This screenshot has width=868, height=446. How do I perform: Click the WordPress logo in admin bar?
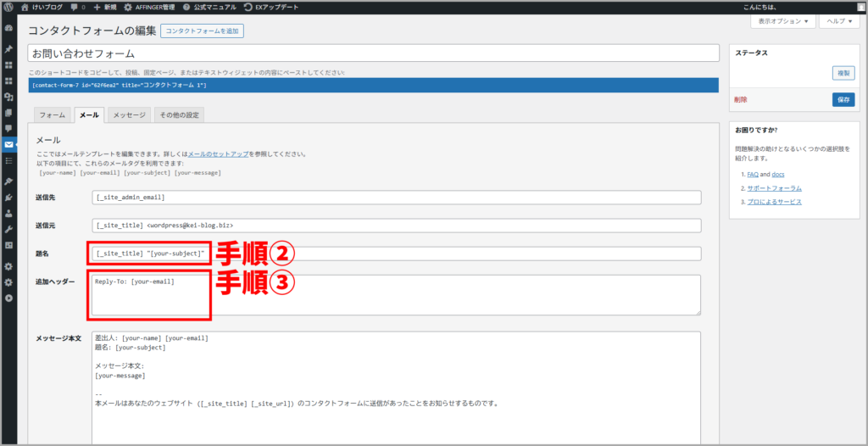click(x=8, y=7)
